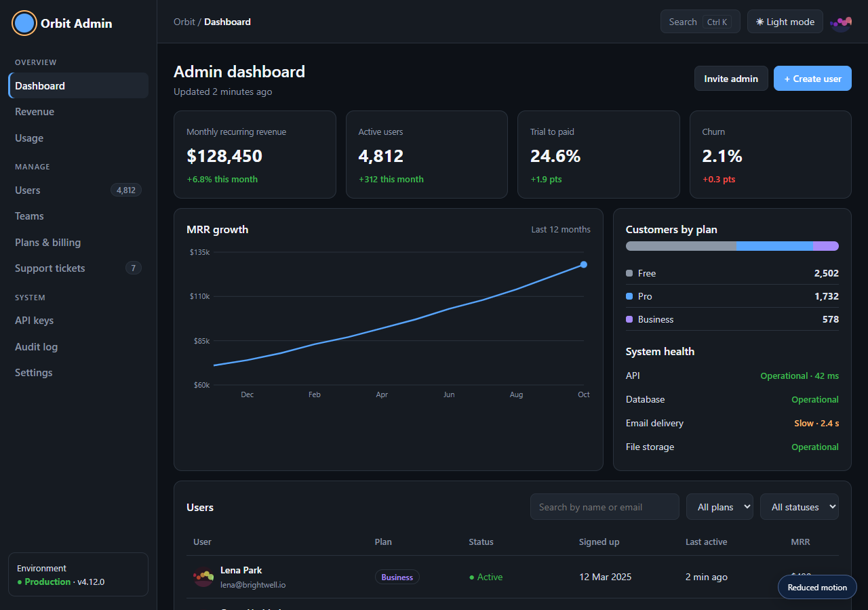Click the Business plan badge in Lena's row
868x610 pixels.
pyautogui.click(x=397, y=577)
